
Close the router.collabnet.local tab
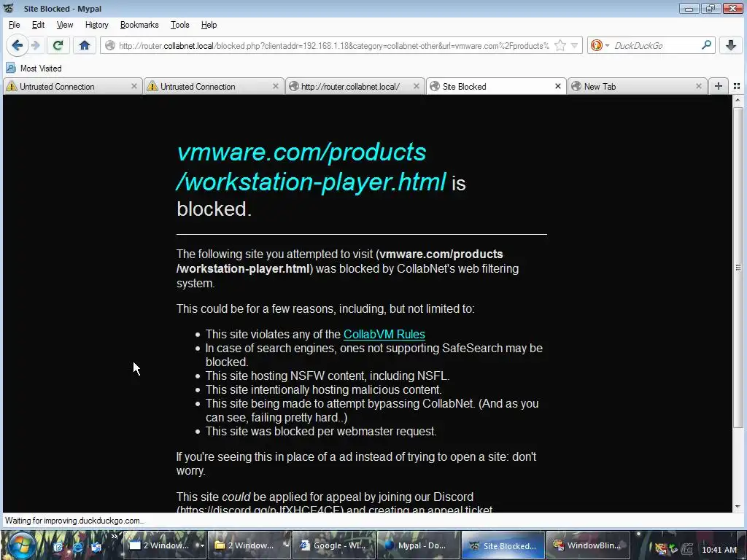pos(417,86)
